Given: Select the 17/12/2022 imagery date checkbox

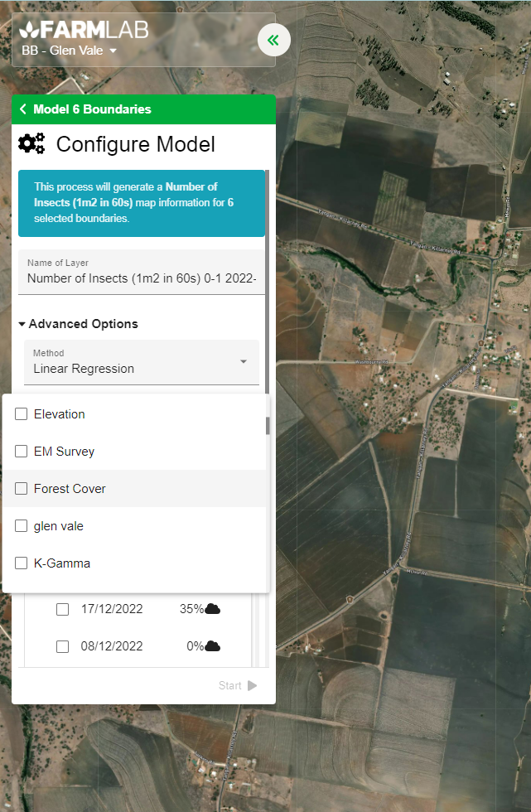Looking at the screenshot, I should [62, 609].
